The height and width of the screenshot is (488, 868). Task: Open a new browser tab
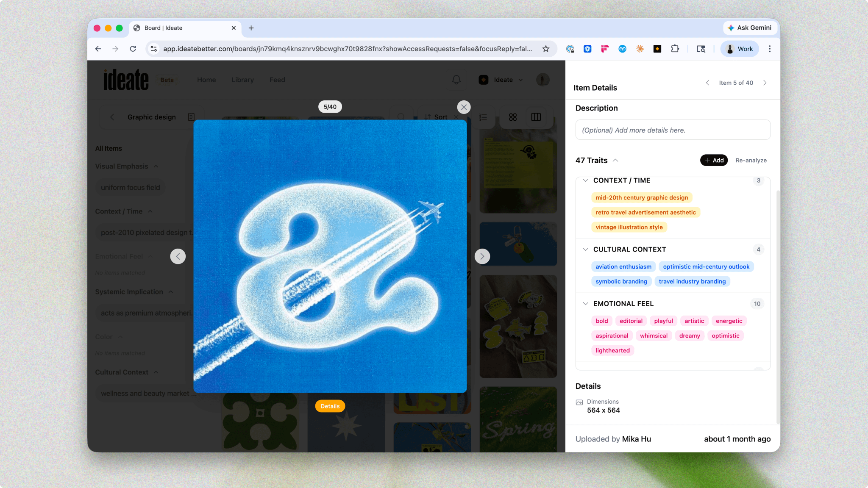pyautogui.click(x=251, y=28)
